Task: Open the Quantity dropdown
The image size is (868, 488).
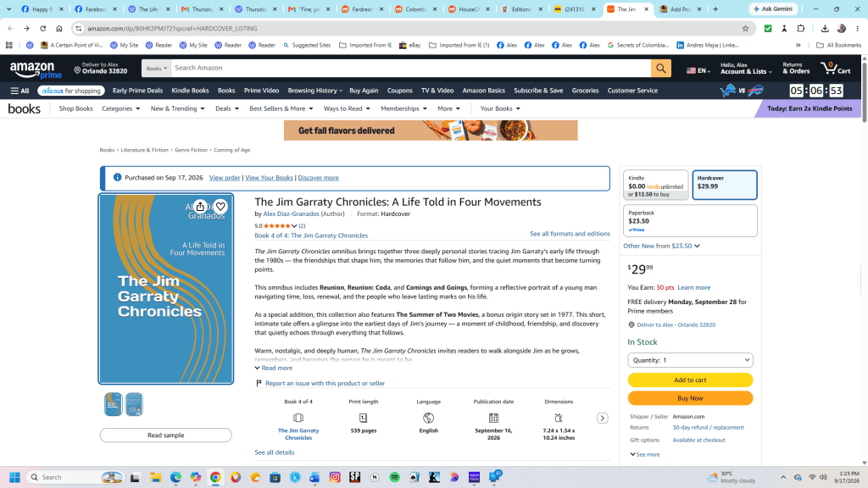Action: point(690,360)
